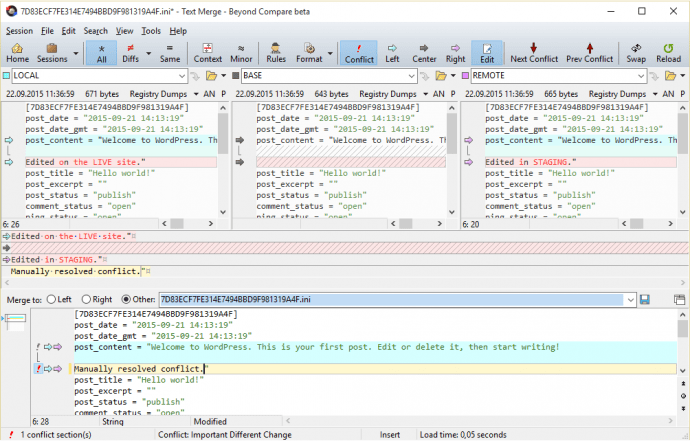
Task: Show only differences with Diffs button
Action: coord(130,53)
